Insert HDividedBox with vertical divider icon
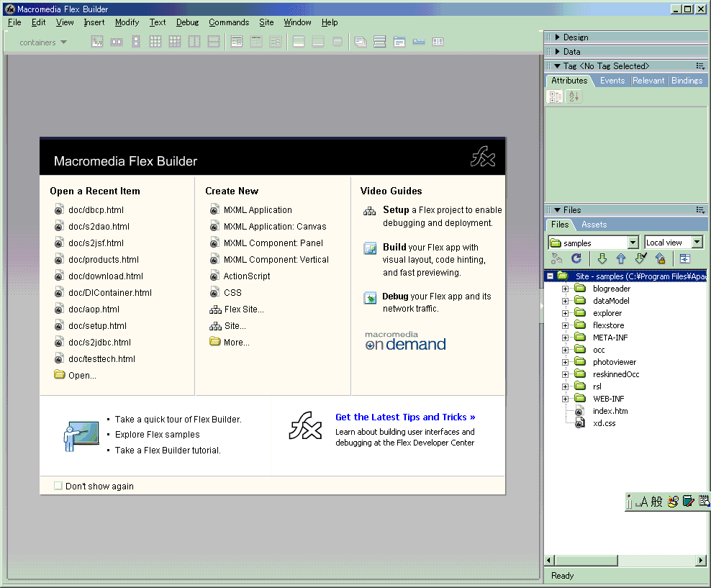Screen dimensions: 711x588 [194, 42]
